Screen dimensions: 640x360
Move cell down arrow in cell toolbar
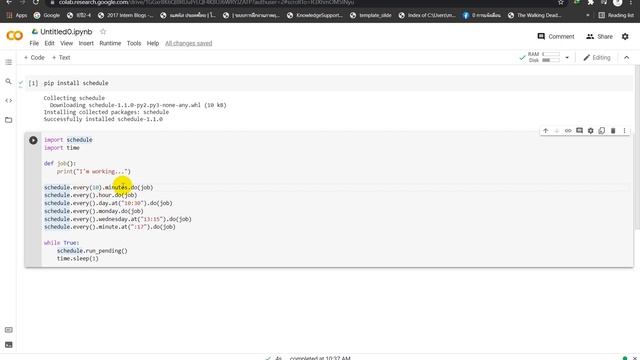(x=557, y=131)
